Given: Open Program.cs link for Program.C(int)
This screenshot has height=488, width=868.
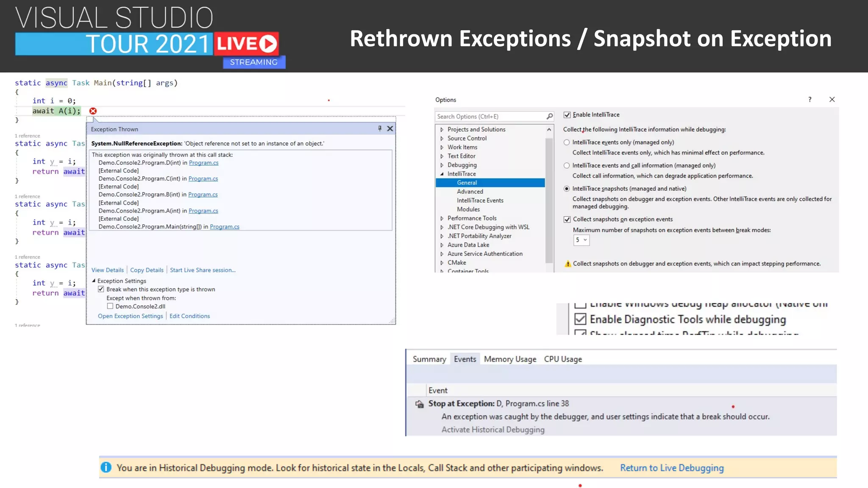Looking at the screenshot, I should [203, 179].
